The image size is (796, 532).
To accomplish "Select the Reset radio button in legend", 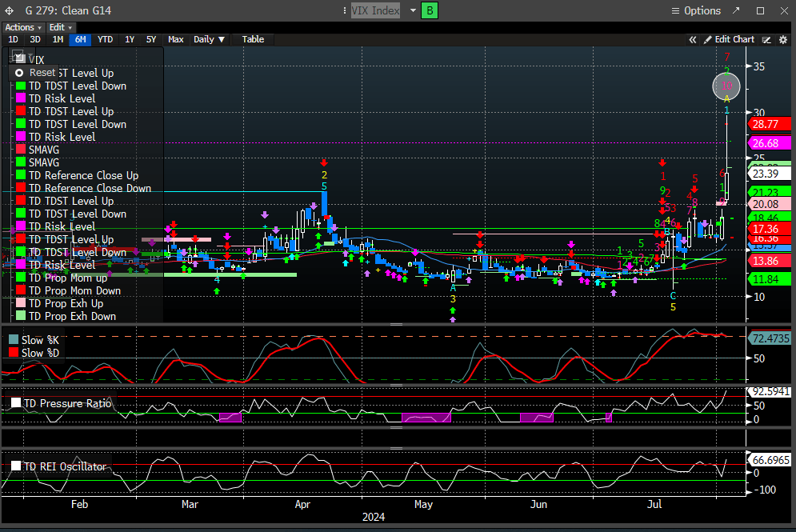I will click(x=20, y=73).
